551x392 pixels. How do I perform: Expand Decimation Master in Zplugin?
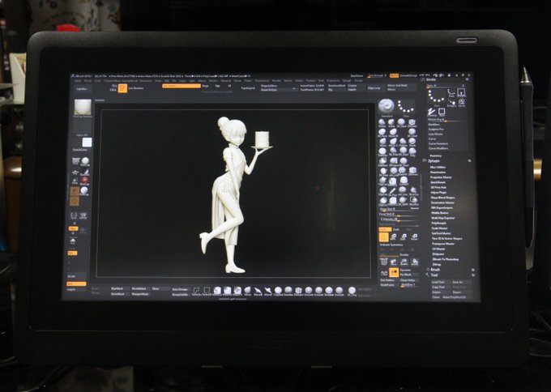pyautogui.click(x=442, y=202)
